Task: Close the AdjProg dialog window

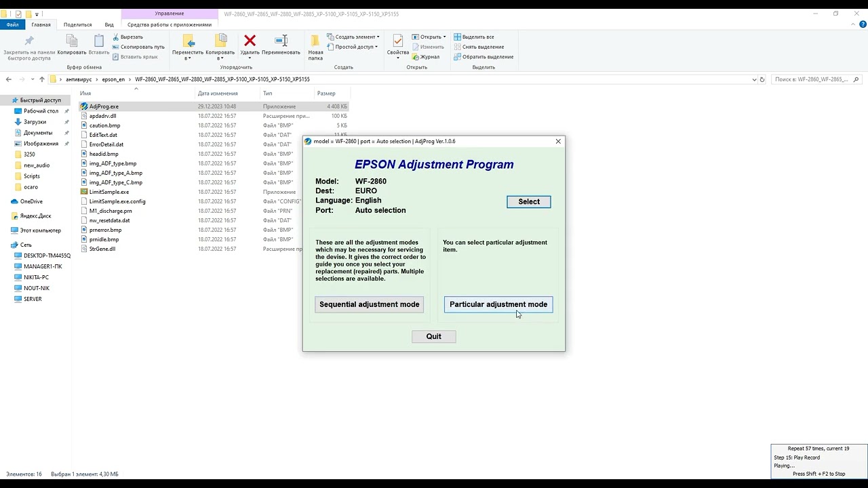Action: tap(558, 141)
